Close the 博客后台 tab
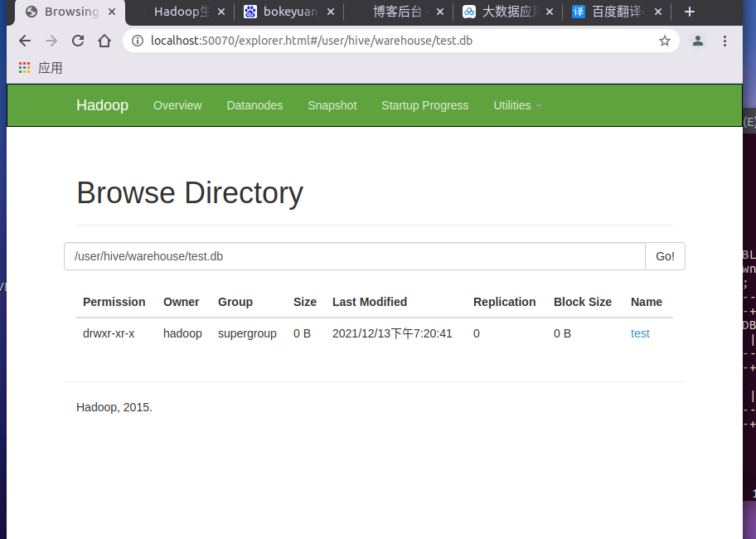This screenshot has width=756, height=539. (440, 12)
